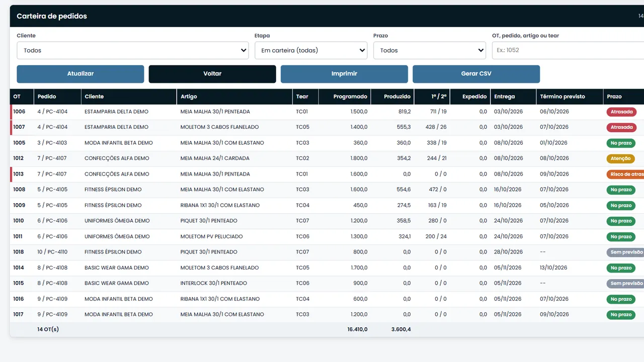
Task: Click término previsto 13/10/2026
Action: coord(553,267)
